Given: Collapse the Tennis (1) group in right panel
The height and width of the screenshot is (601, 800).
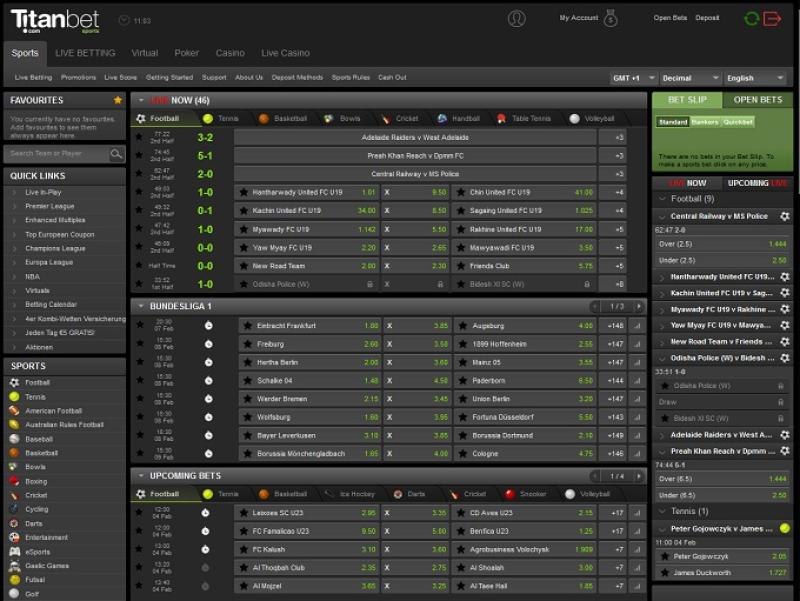Looking at the screenshot, I should (663, 511).
